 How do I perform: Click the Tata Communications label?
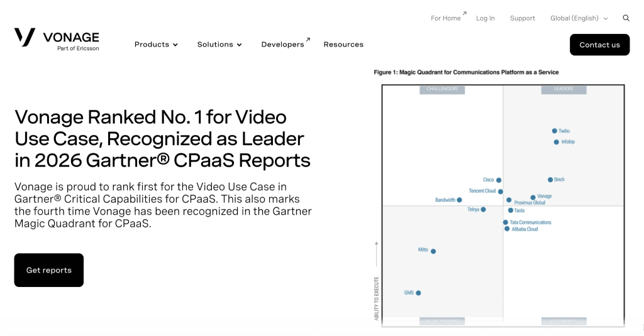530,222
